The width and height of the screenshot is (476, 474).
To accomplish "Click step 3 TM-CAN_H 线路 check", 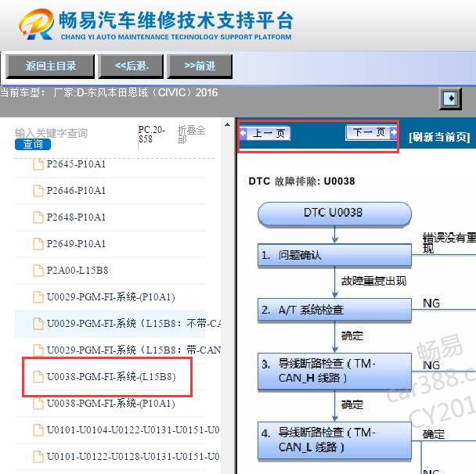I will (334, 372).
